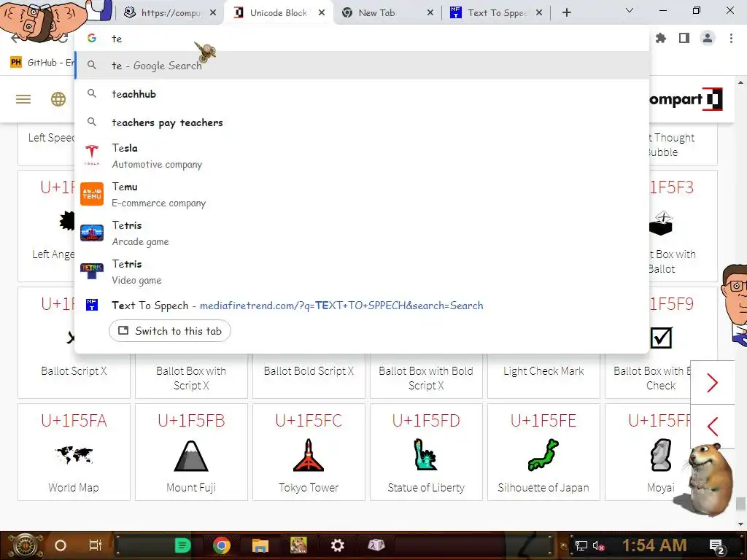Open Task View on taskbar

point(96,545)
